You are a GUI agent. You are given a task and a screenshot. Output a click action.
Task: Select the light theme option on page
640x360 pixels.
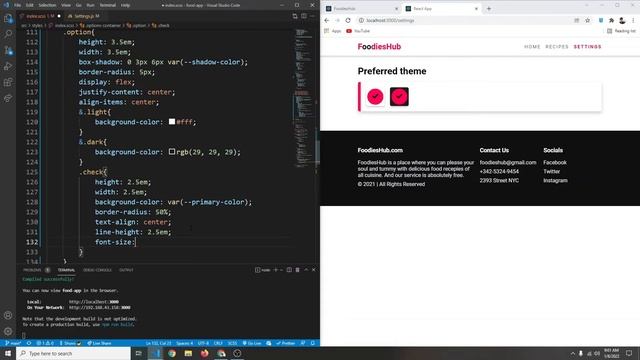375,97
